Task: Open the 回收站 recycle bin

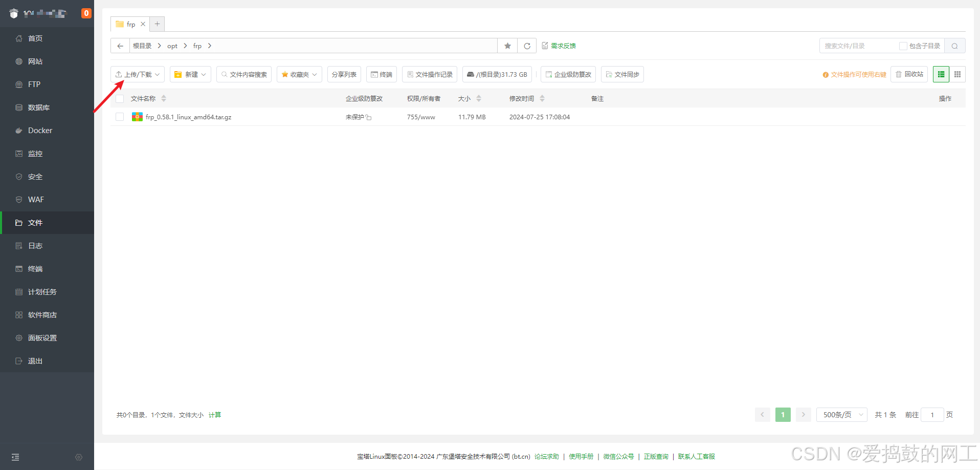Action: (909, 74)
